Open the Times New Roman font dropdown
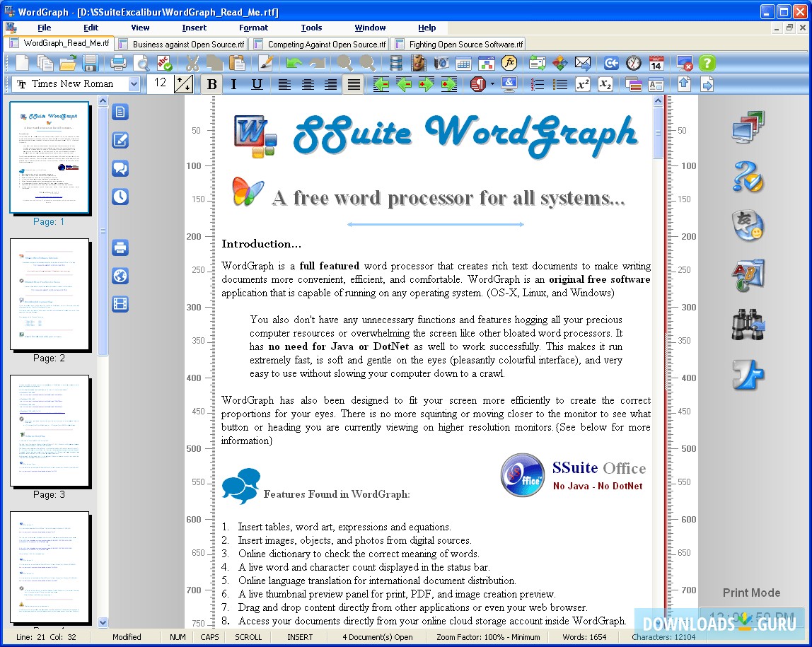The image size is (812, 647). coord(134,83)
